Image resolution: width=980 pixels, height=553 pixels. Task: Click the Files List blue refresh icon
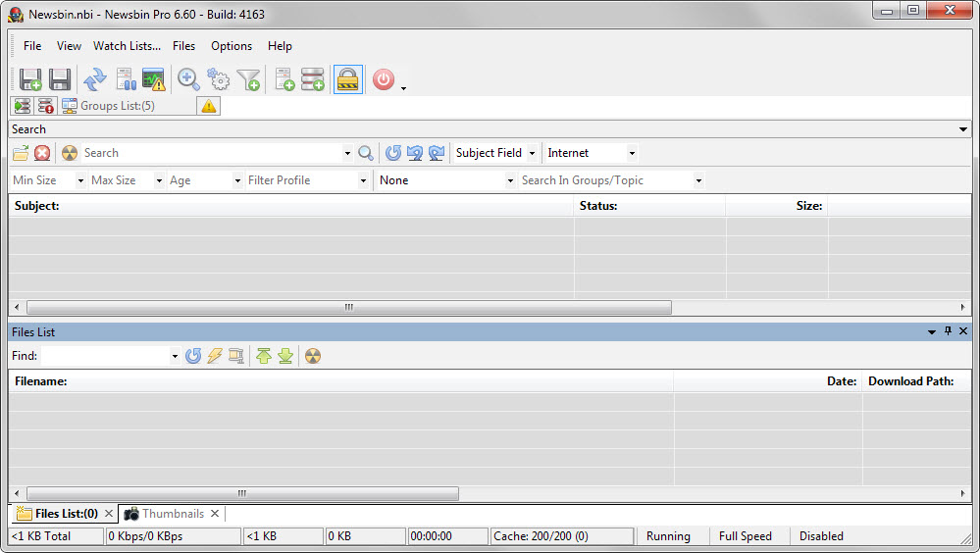pos(193,356)
